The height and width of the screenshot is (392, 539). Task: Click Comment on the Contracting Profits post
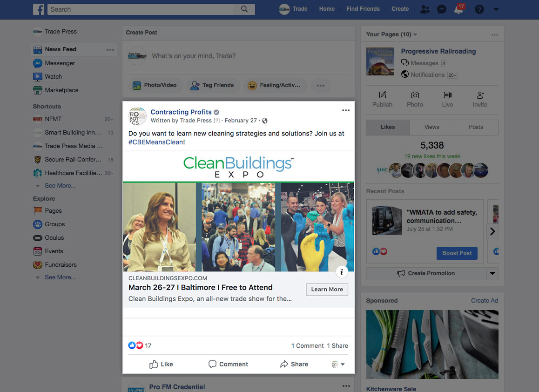pyautogui.click(x=228, y=364)
